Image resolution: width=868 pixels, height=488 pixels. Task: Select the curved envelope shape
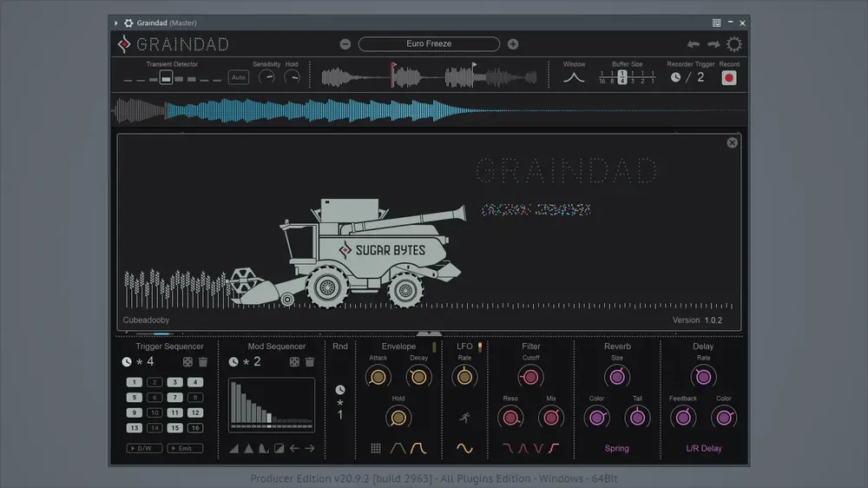418,448
